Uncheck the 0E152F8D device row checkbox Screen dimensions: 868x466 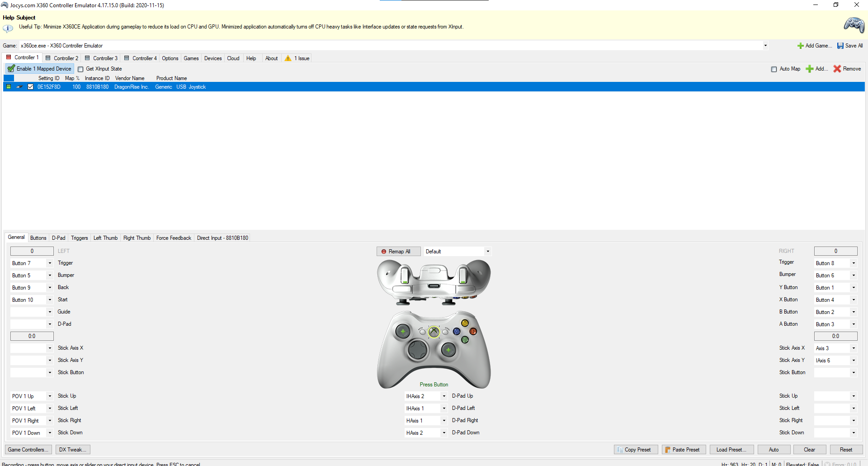click(x=30, y=87)
